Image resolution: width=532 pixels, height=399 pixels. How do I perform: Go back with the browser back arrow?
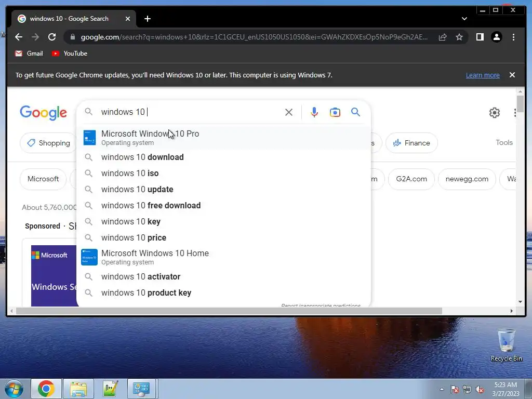19,37
